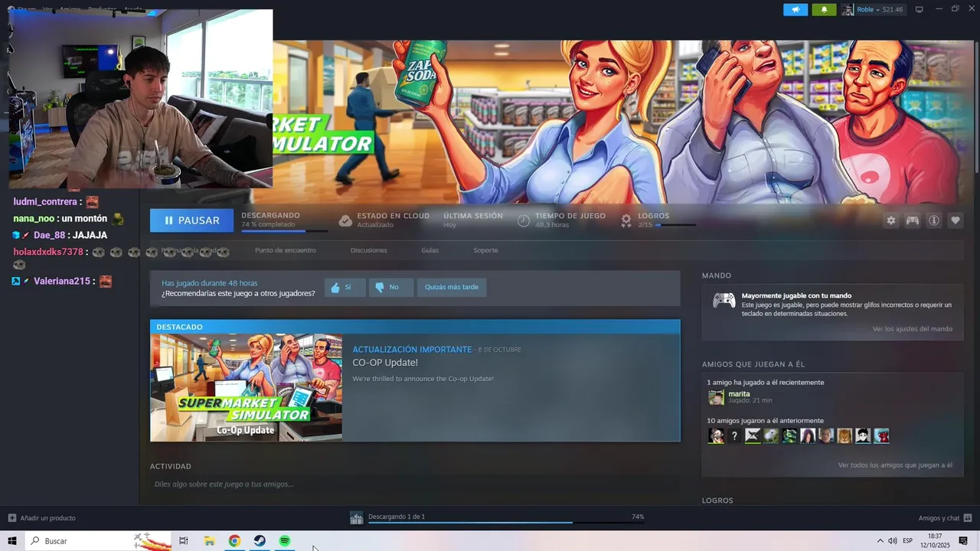Click the question mark friend avatar

[734, 436]
